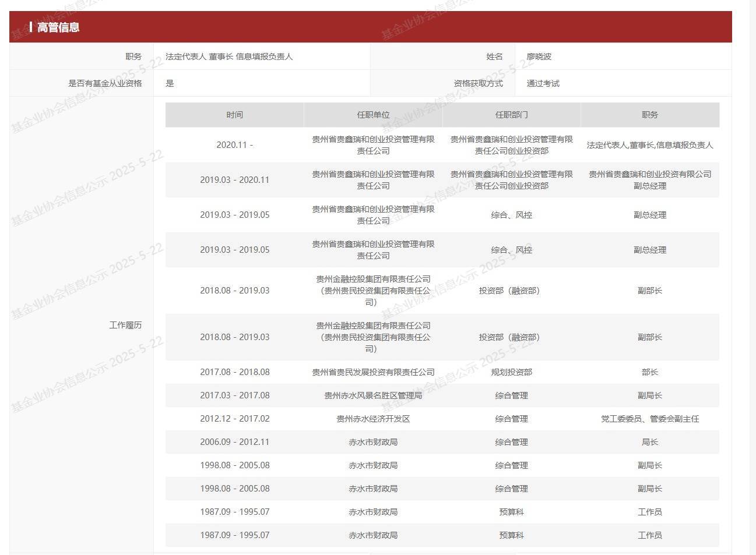Select the date cell 2017.08 - 2018.08
756x555 pixels.
[235, 372]
